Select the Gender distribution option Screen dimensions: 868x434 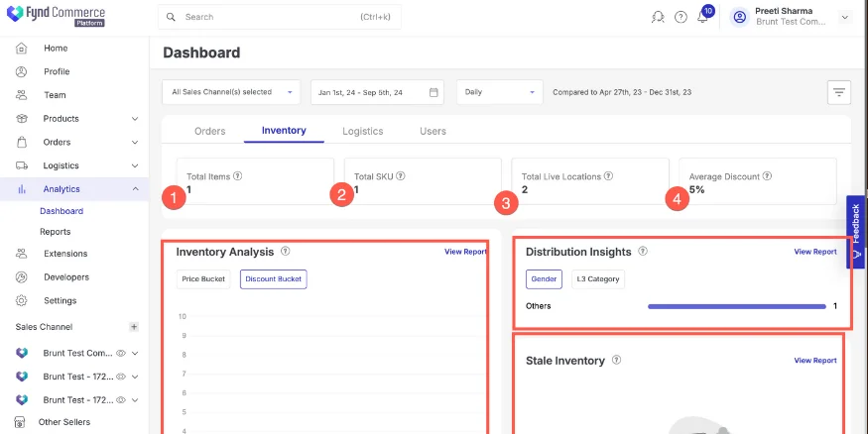click(544, 279)
